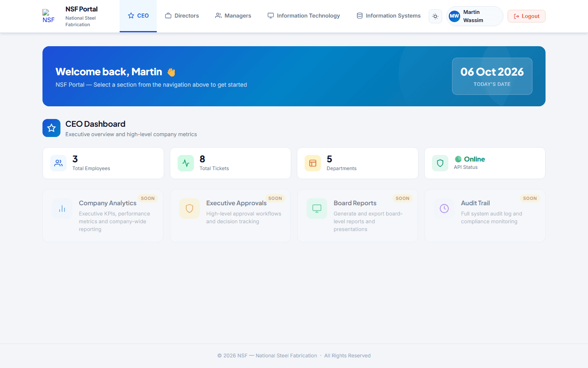588x368 pixels.
Task: Click the SOON badge on Audit Trail
Action: pos(530,198)
